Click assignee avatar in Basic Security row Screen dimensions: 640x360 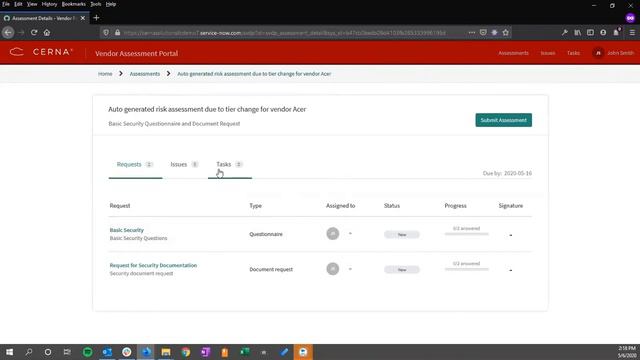pyautogui.click(x=333, y=233)
